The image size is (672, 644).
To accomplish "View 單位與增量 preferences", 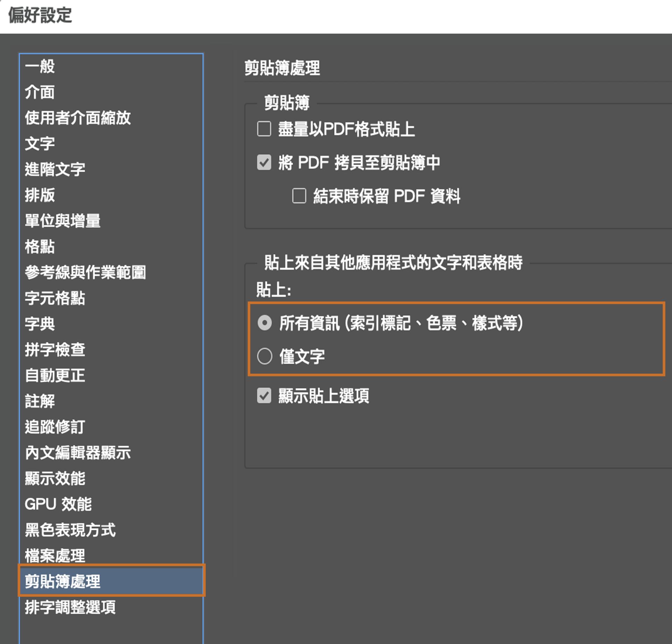I will pos(62,221).
